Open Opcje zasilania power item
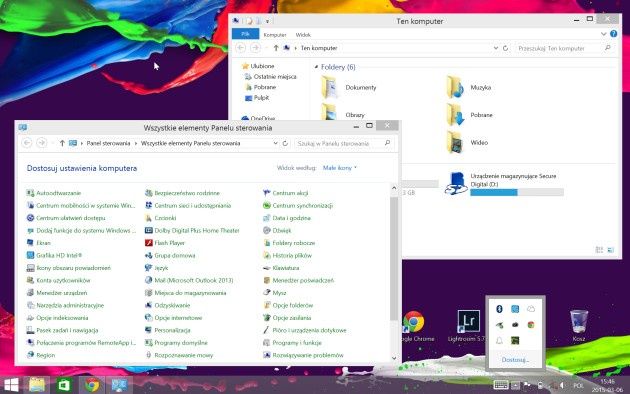Image resolution: width=630 pixels, height=394 pixels. point(287,318)
